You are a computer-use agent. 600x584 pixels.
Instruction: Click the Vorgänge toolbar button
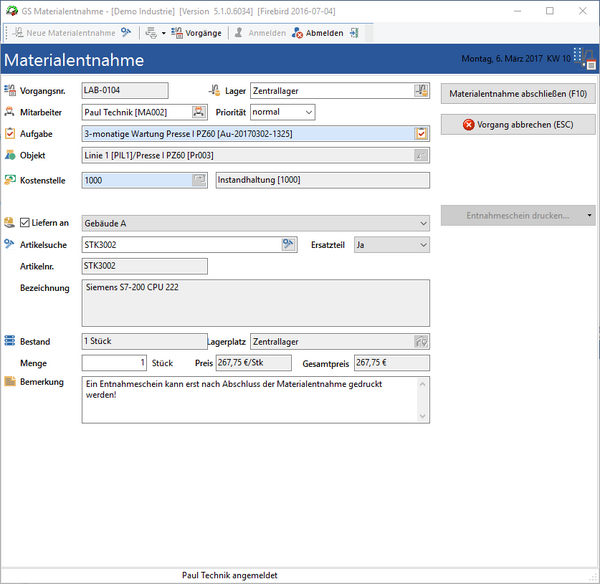coord(196,33)
